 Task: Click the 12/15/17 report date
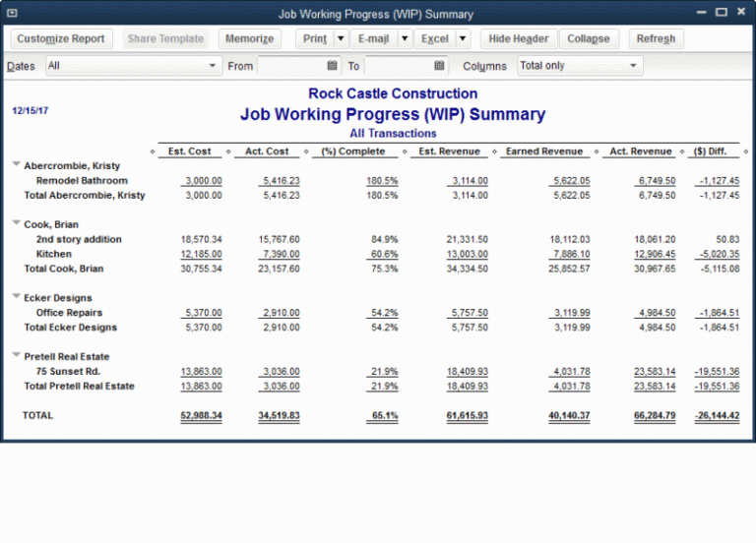coord(30,111)
